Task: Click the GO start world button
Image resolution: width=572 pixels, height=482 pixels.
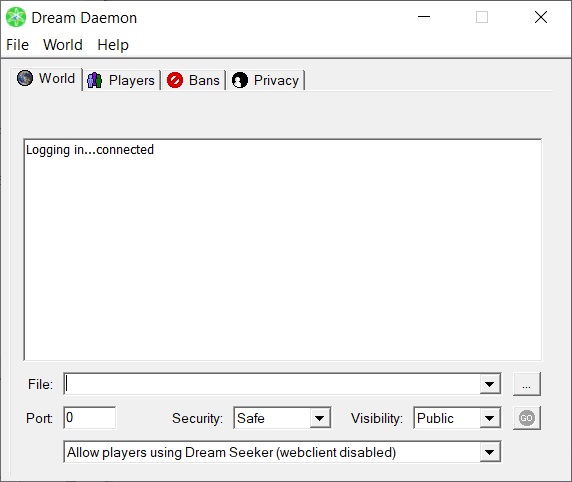Action: point(527,418)
